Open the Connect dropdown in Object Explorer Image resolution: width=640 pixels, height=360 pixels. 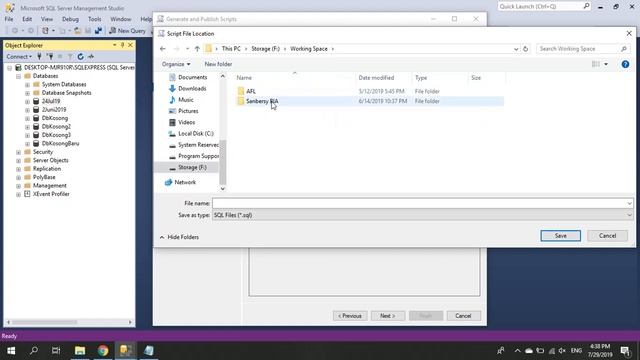tap(19, 56)
